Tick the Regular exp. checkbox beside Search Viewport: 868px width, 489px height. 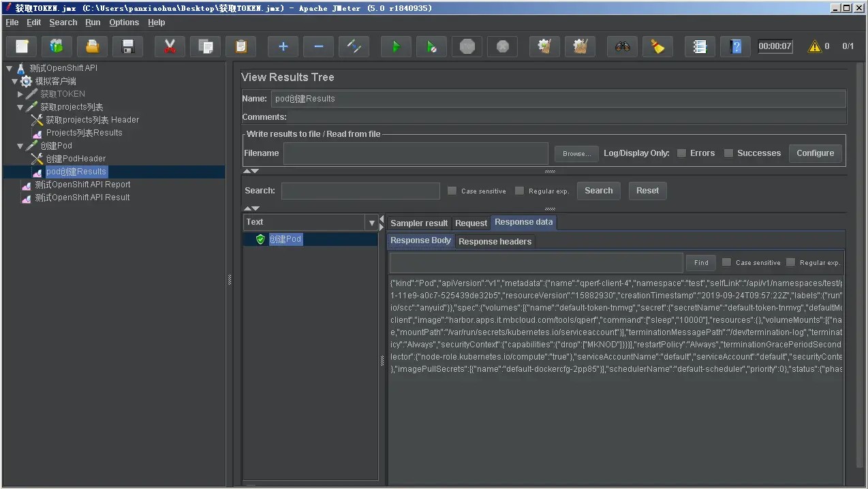point(520,191)
